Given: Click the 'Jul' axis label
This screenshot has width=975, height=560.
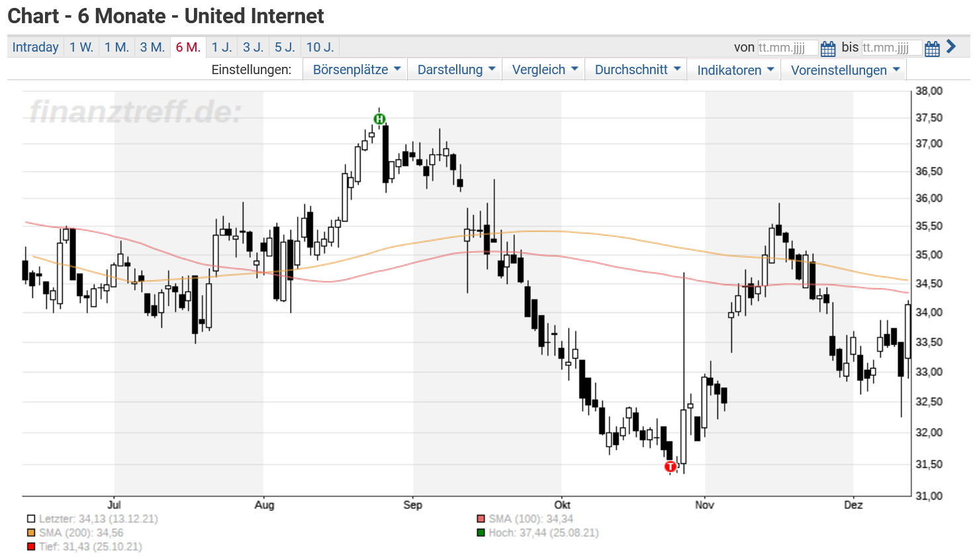Looking at the screenshot, I should click(114, 505).
